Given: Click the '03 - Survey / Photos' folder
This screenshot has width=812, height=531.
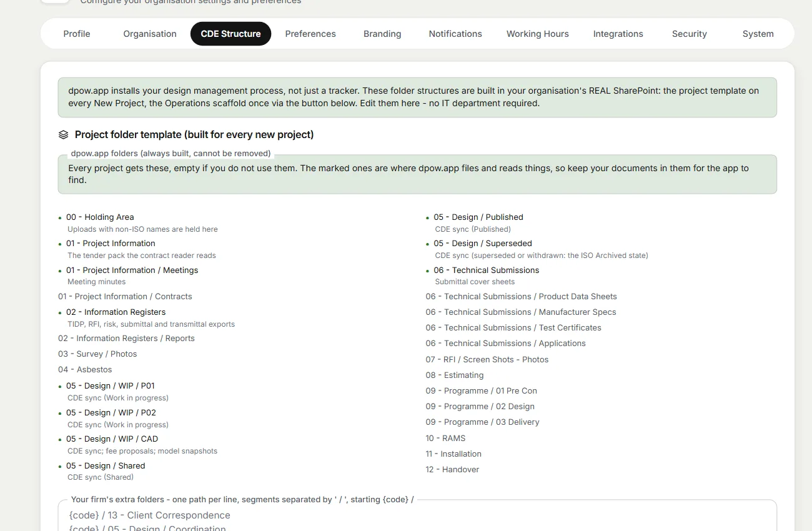Looking at the screenshot, I should pyautogui.click(x=97, y=354).
